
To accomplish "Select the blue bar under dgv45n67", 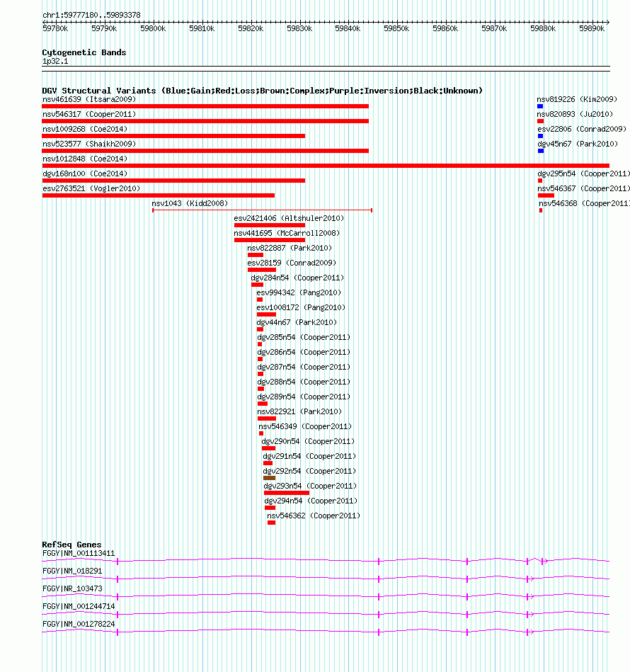I will (x=541, y=151).
